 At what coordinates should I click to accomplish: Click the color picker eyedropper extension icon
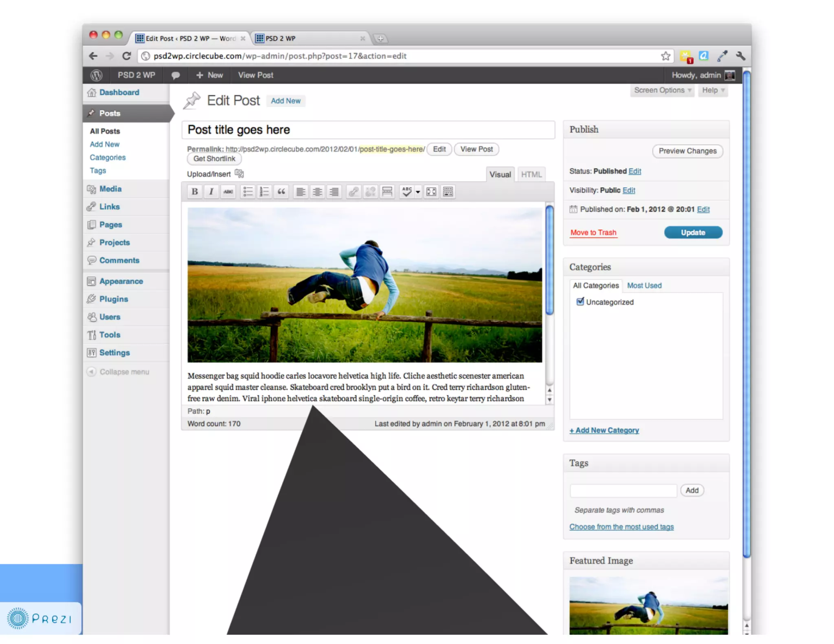(x=722, y=56)
